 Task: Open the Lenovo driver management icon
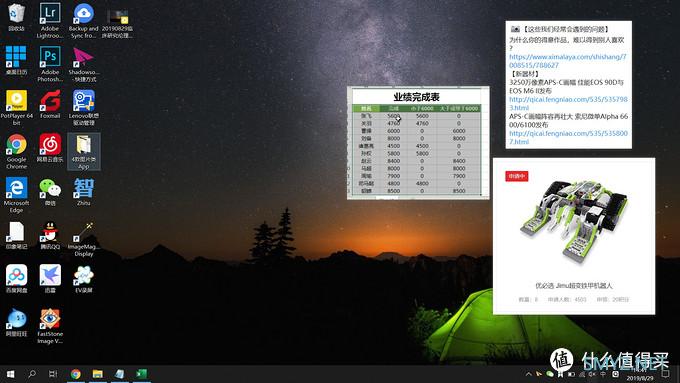point(83,107)
